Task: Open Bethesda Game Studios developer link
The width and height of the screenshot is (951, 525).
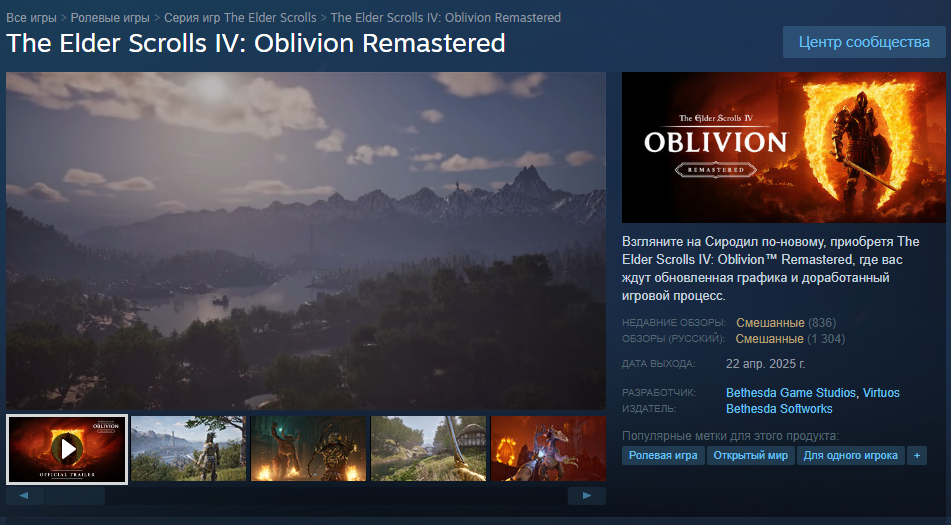Action: point(791,393)
